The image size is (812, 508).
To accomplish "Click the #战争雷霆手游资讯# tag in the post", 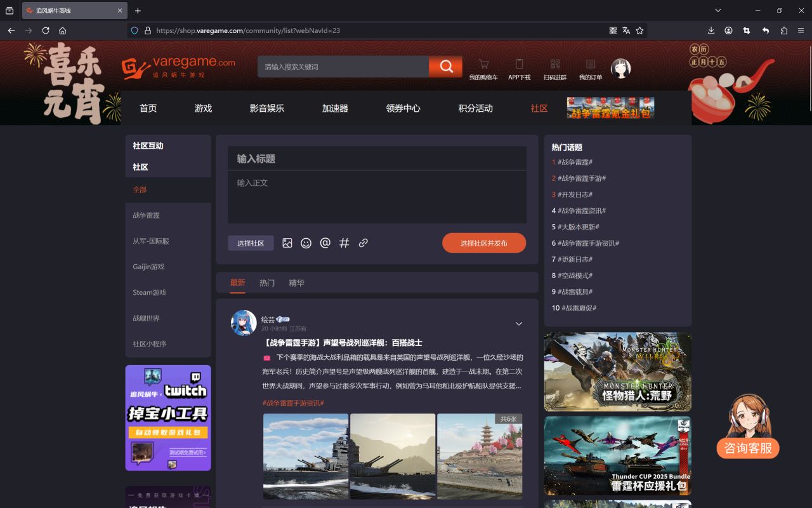I will pos(293,403).
